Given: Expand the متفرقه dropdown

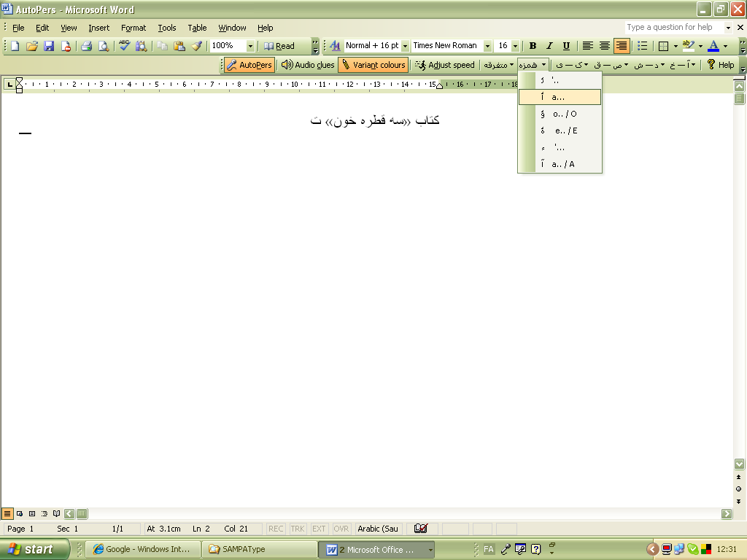Looking at the screenshot, I should 498,64.
